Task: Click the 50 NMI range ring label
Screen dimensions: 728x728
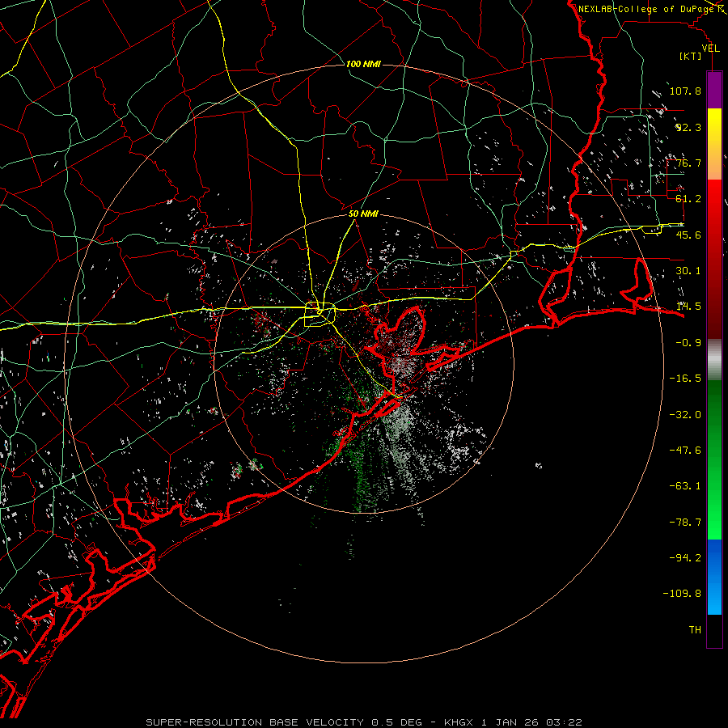Action: pyautogui.click(x=363, y=214)
